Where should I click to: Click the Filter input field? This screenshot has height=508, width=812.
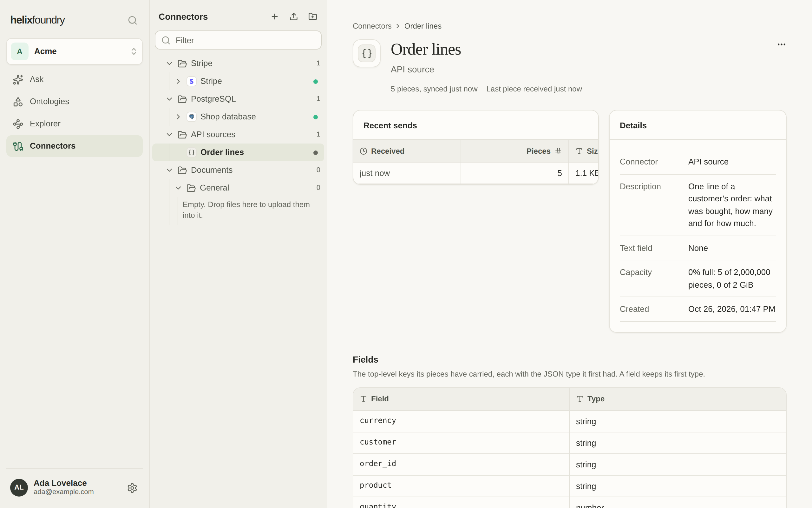tap(238, 40)
